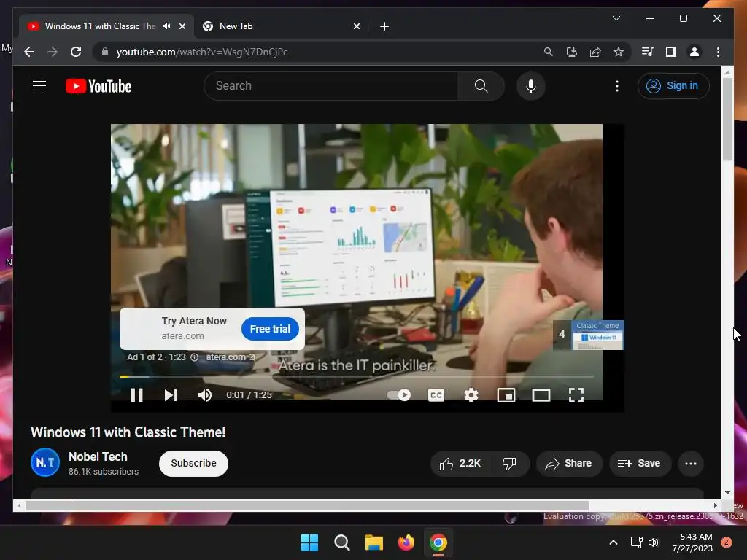The image size is (747, 560).
Task: Dislike the video
Action: click(x=510, y=463)
